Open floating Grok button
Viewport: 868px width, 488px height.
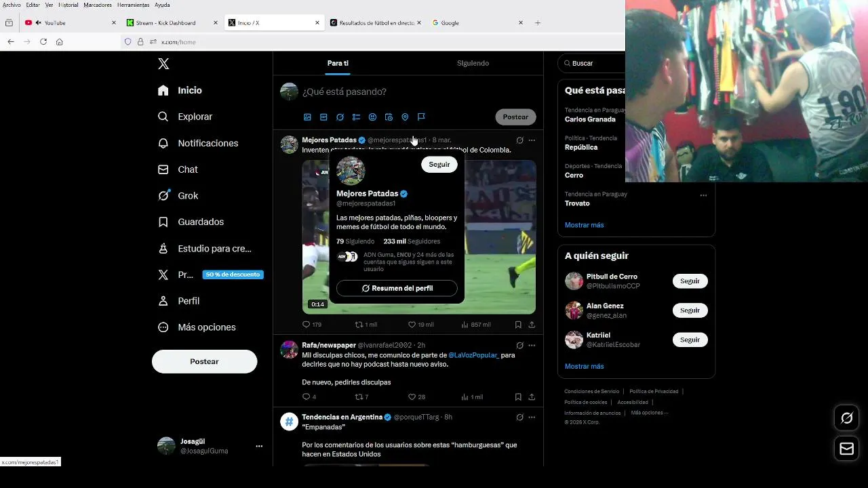pos(847,418)
